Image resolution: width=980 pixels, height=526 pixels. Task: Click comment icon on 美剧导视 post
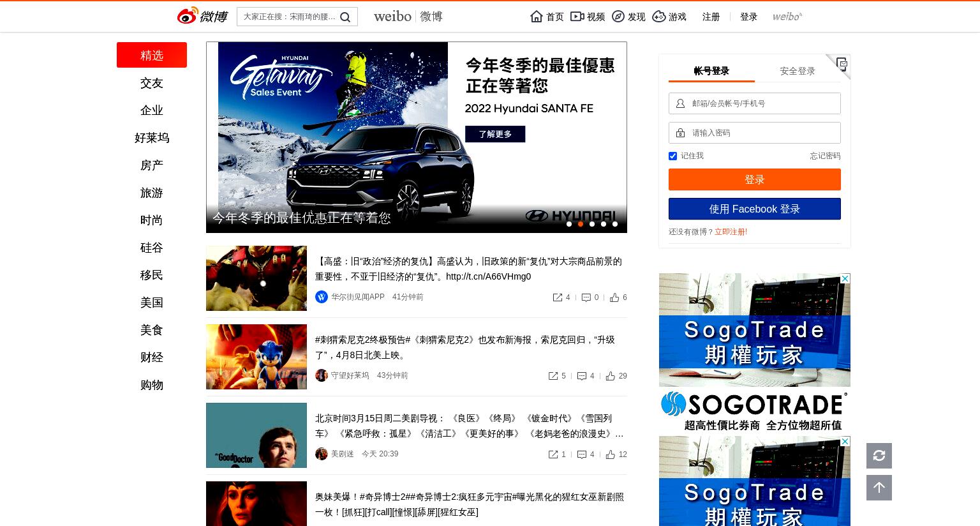point(582,455)
